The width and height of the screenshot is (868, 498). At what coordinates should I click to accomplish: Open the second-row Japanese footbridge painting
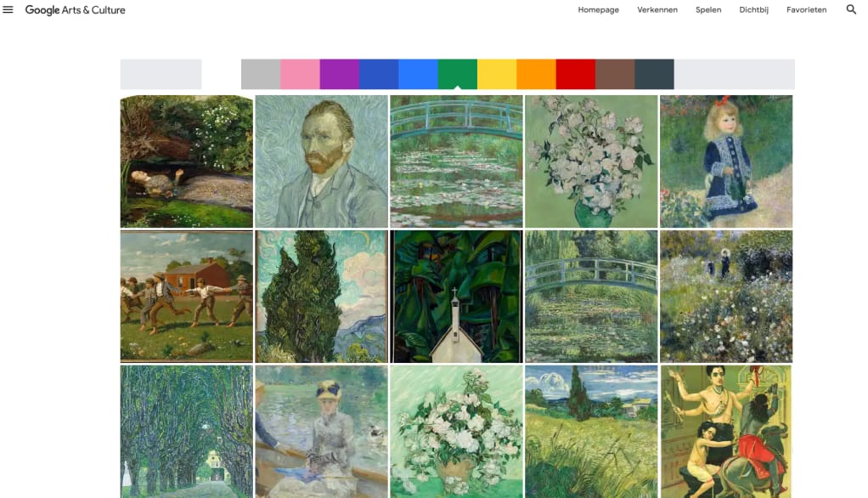[591, 297]
